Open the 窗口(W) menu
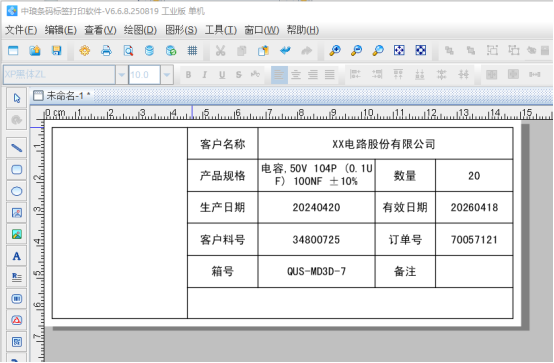The height and width of the screenshot is (363, 554). 261,30
